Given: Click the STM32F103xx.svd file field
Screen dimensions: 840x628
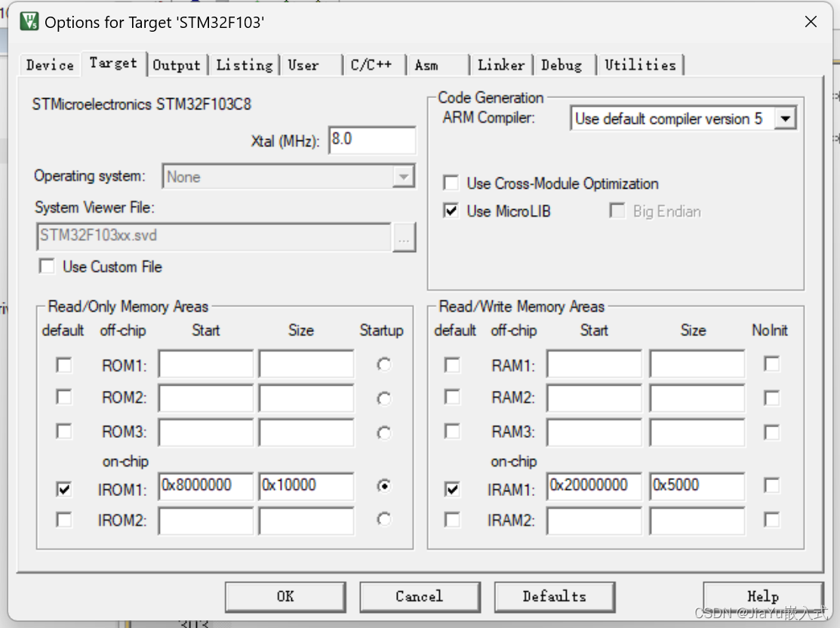Looking at the screenshot, I should tap(214, 236).
